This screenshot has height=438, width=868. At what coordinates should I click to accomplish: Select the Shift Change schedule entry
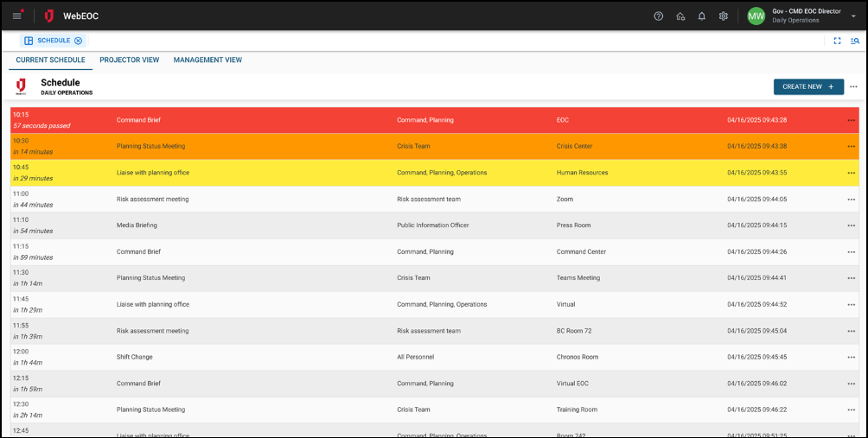coord(137,357)
